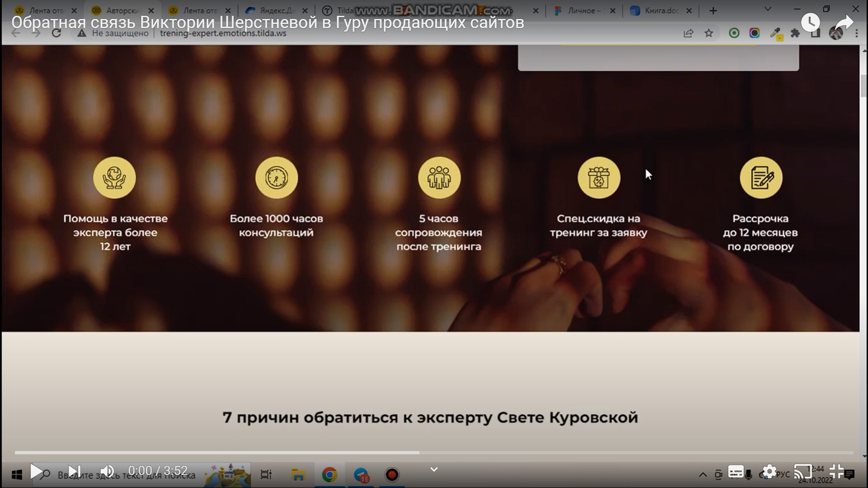This screenshot has width=868, height=488.
Task: Switch to the 'Личное –' Figma tab
Action: (x=584, y=10)
